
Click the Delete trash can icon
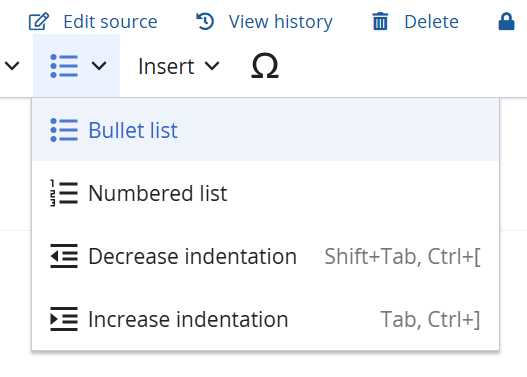[380, 21]
